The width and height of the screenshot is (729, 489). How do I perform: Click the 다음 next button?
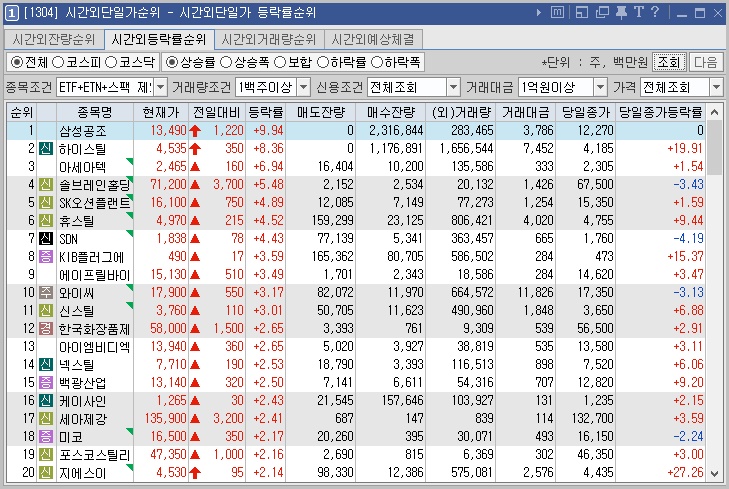tap(705, 62)
